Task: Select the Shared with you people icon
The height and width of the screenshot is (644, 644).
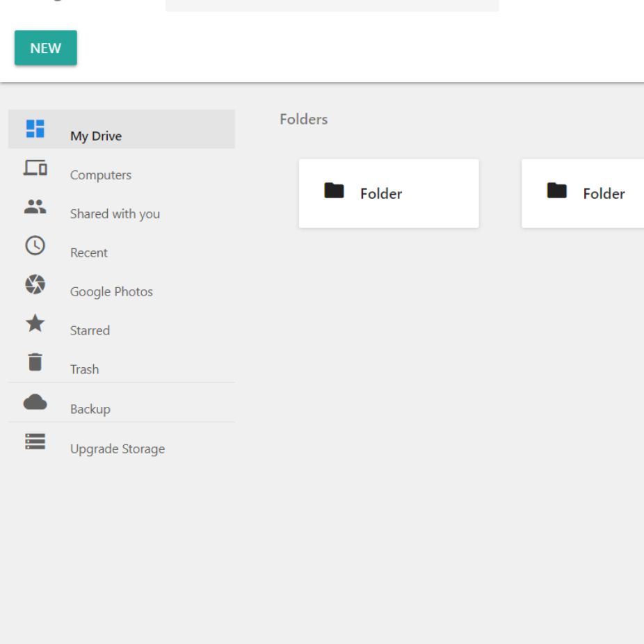Action: click(x=35, y=207)
